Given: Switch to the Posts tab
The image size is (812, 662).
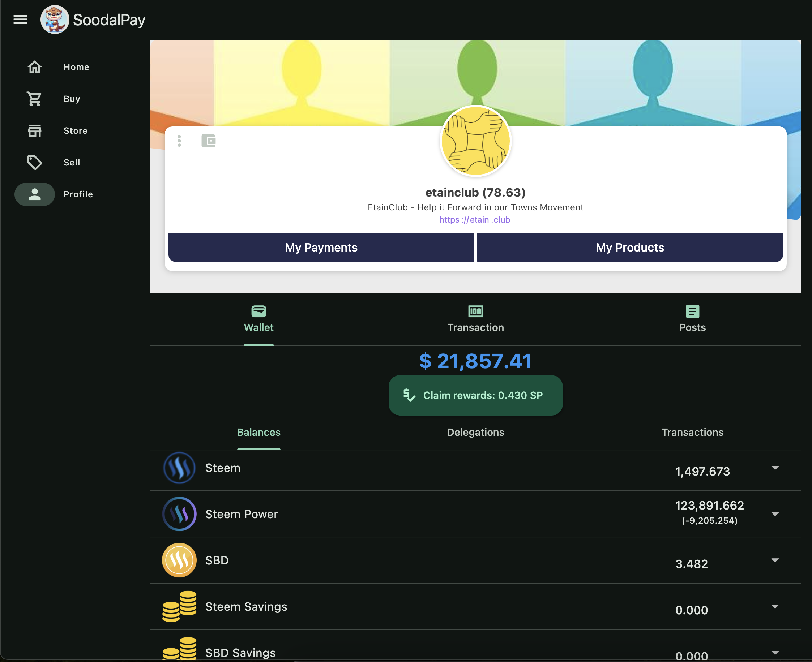Looking at the screenshot, I should pyautogui.click(x=693, y=319).
